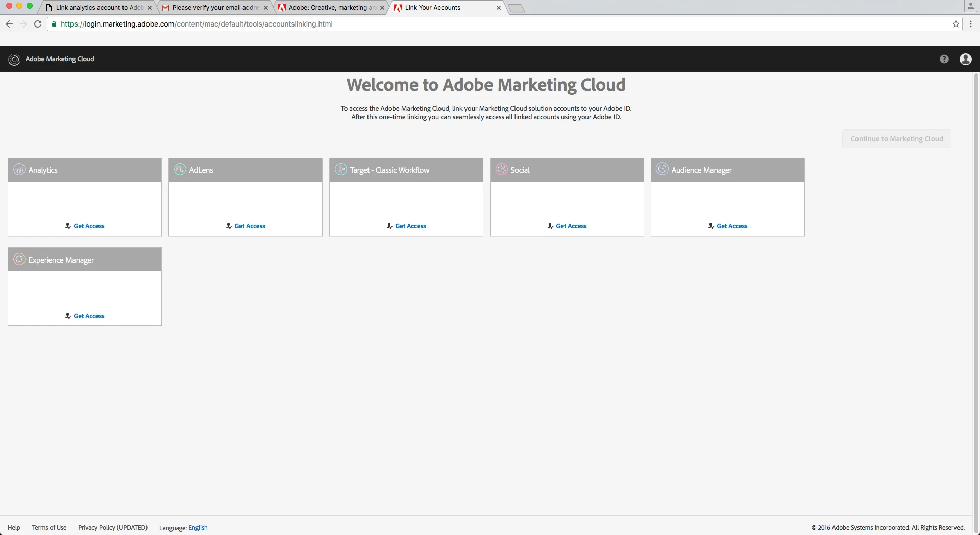The image size is (980, 535).
Task: Open a new browser tab
Action: pyautogui.click(x=517, y=8)
